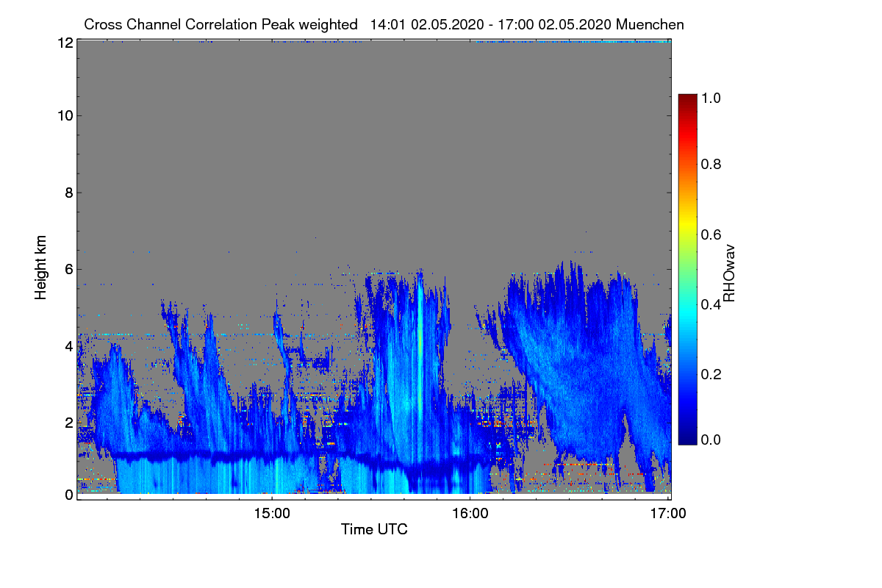Click the '0.4' colorbar tick label
The image size is (882, 588).
click(712, 304)
